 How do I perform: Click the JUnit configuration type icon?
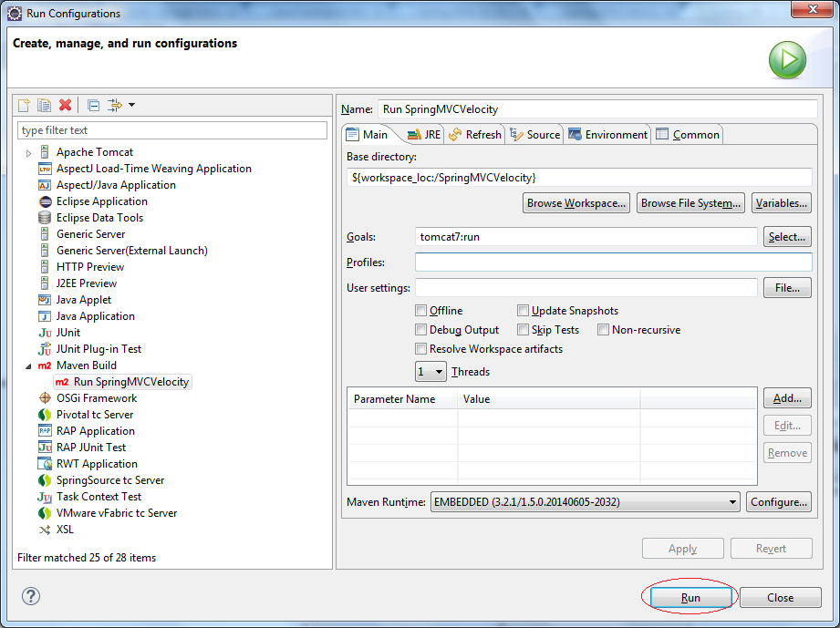coord(45,333)
